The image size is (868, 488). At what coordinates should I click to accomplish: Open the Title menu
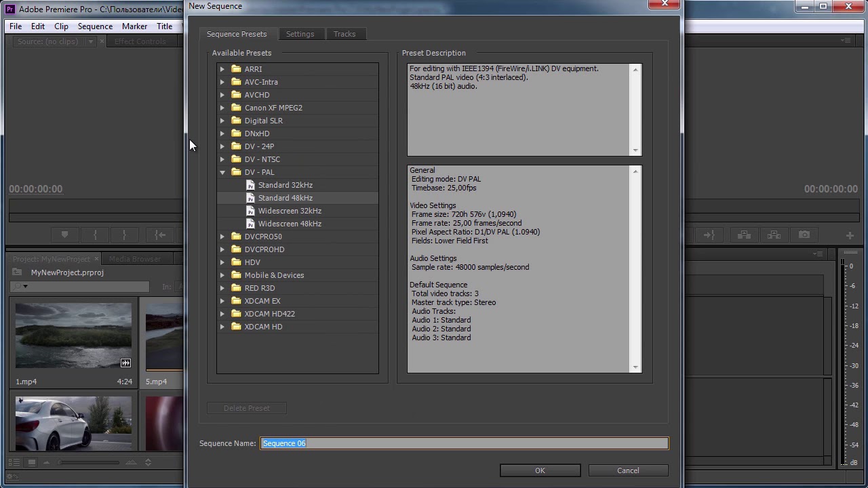coord(165,26)
